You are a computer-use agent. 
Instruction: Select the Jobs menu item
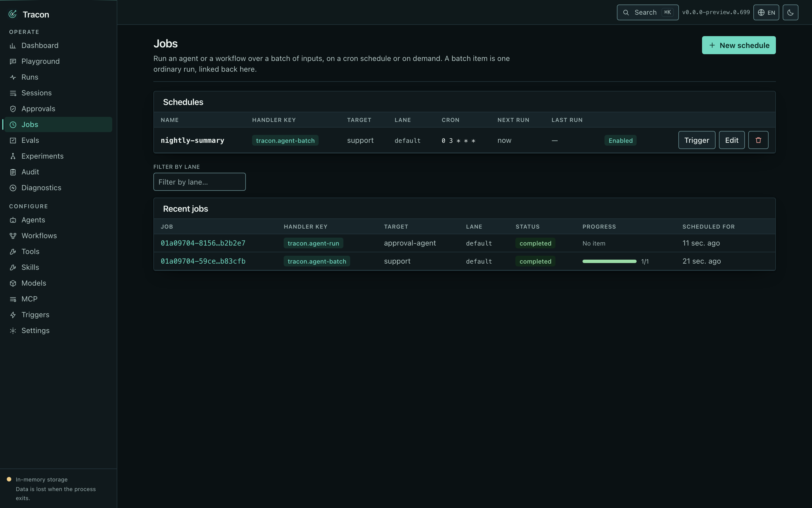pyautogui.click(x=58, y=124)
